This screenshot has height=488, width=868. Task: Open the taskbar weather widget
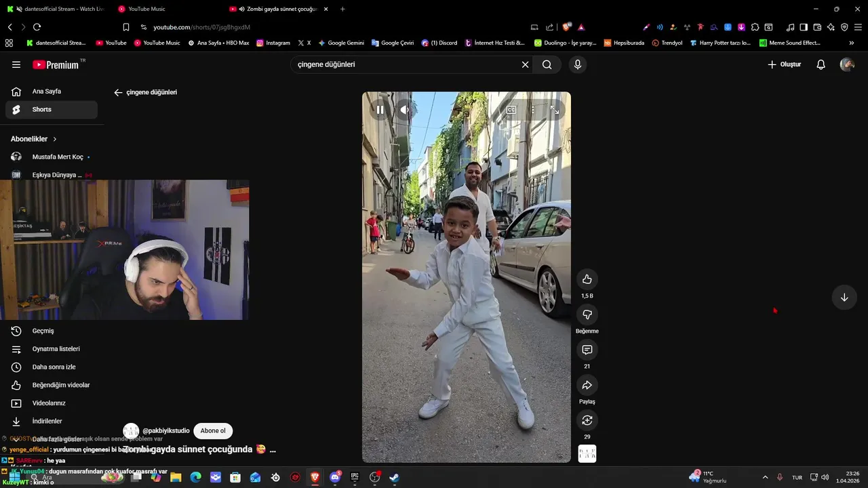[707, 476]
